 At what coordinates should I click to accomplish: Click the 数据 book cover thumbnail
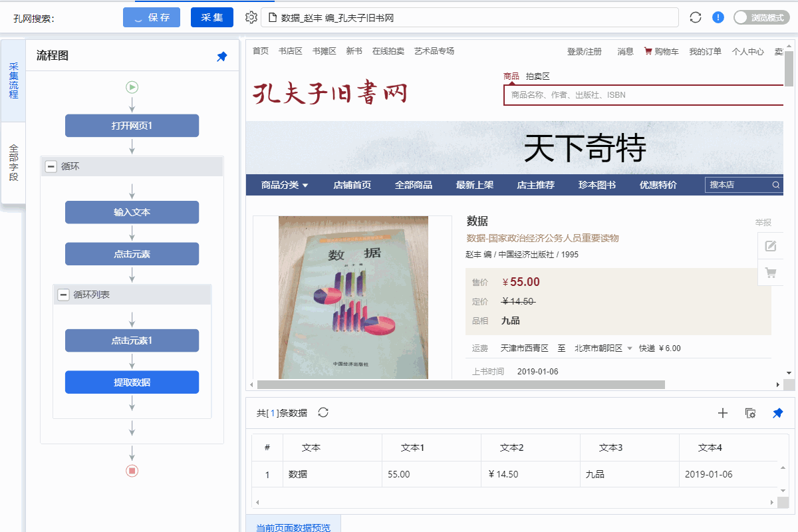tap(353, 297)
